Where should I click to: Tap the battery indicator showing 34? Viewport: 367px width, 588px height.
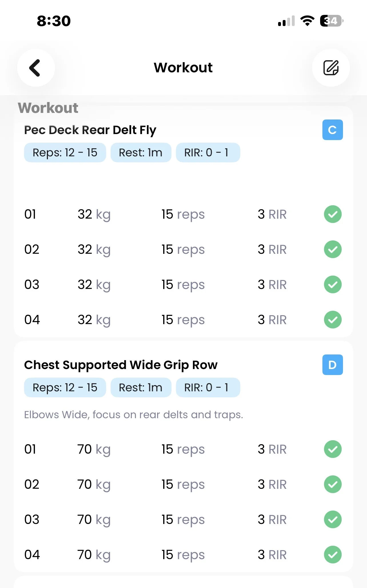click(x=331, y=21)
